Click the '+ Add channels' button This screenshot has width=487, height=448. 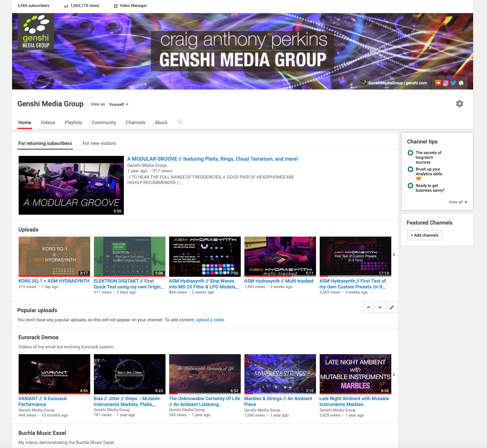click(425, 235)
